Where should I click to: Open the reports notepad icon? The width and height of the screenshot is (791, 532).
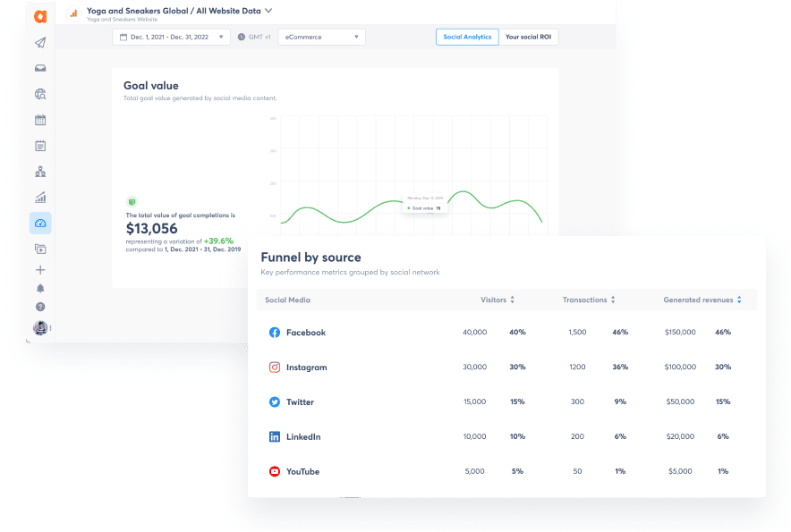pos(40,145)
